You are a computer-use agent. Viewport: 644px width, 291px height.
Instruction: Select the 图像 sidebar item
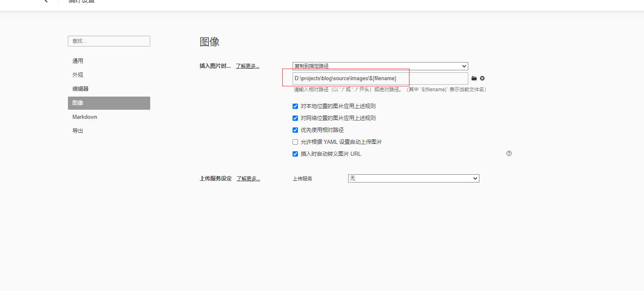click(109, 103)
